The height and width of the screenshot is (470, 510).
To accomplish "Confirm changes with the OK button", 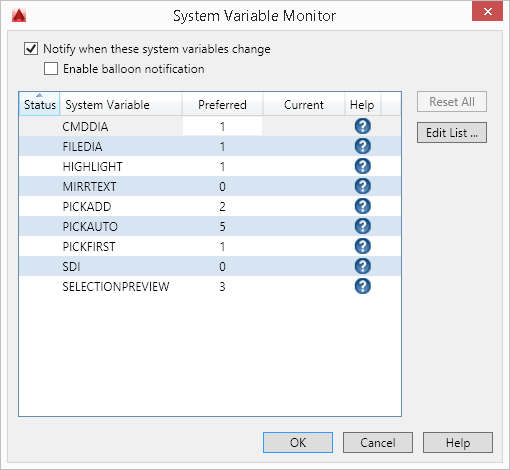I will point(298,443).
